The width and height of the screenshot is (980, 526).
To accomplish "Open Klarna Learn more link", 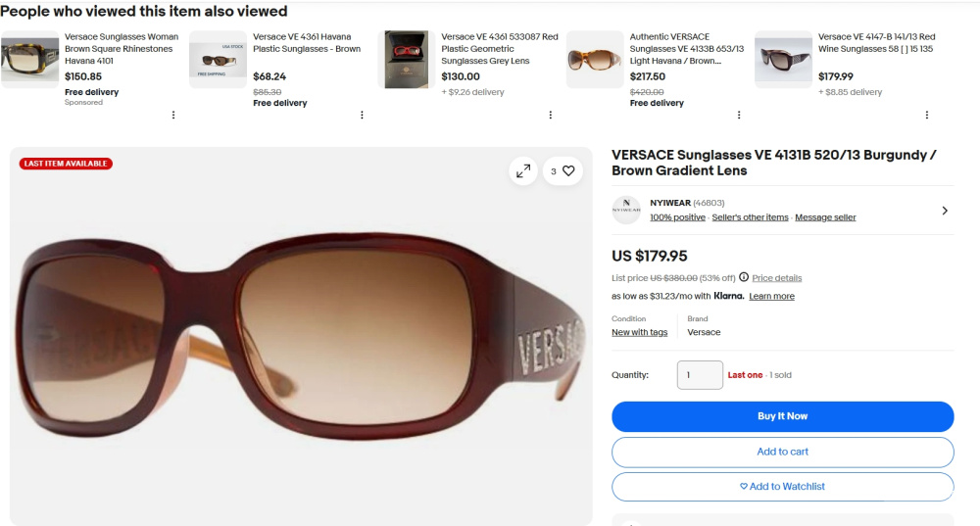I will tap(771, 296).
